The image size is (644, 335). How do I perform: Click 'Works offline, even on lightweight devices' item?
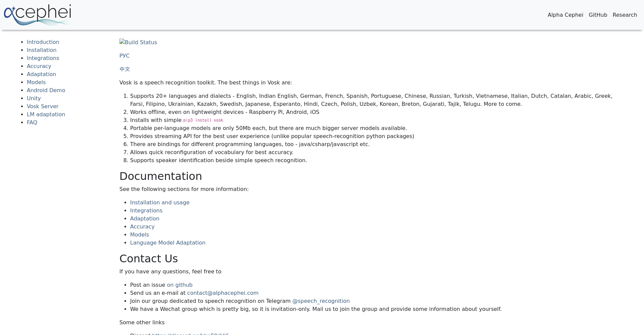[x=225, y=112]
